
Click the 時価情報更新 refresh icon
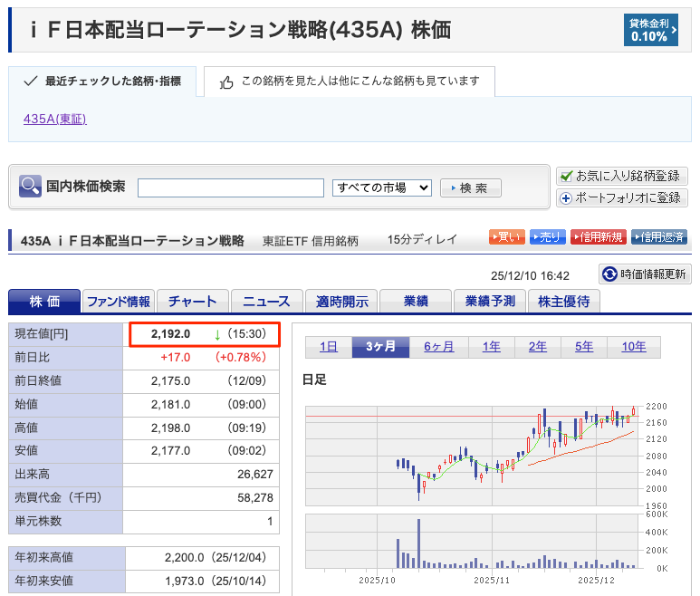point(609,274)
